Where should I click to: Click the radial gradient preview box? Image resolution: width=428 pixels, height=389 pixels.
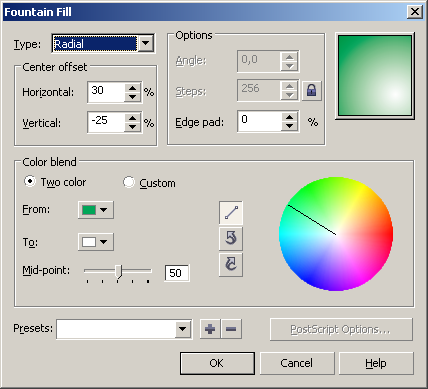coord(375,76)
